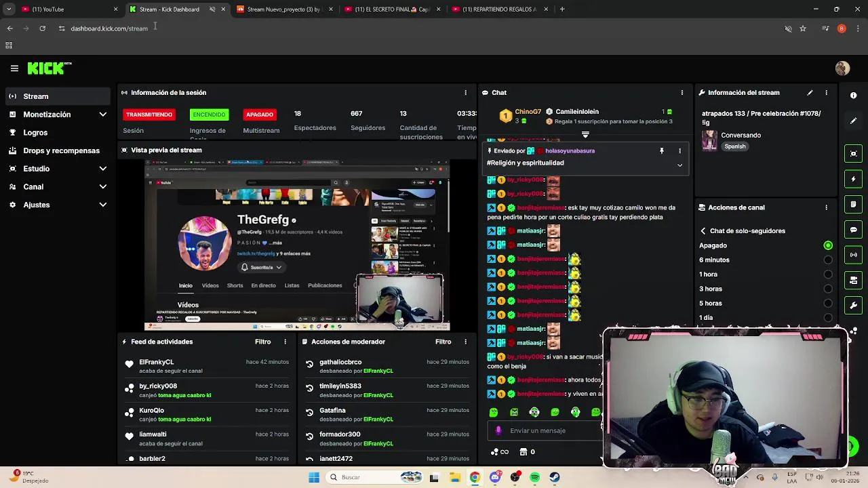Unpin the chat message with the pin icon
868x488 pixels.
point(662,151)
